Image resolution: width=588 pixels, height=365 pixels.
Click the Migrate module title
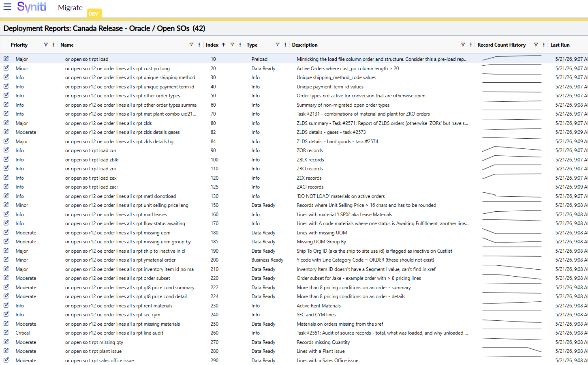pyautogui.click(x=70, y=8)
